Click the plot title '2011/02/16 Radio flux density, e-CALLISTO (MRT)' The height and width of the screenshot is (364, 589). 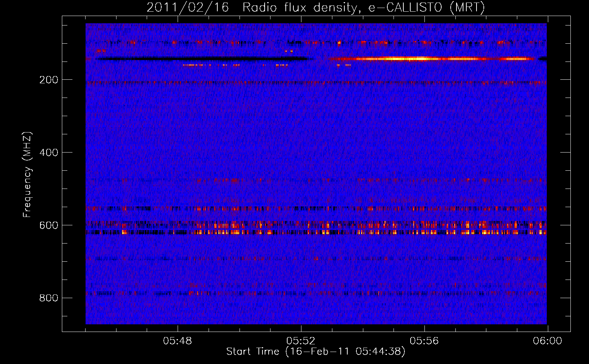pos(316,7)
